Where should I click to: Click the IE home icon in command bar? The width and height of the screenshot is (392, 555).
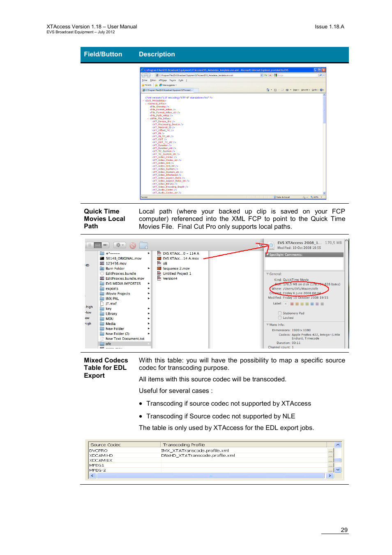tap(268, 90)
